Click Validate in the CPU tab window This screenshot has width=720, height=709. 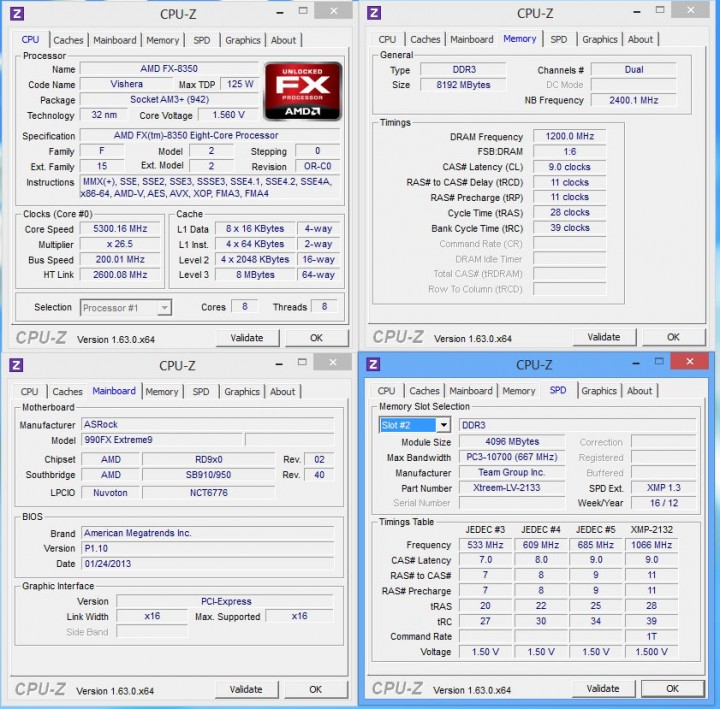tap(247, 338)
